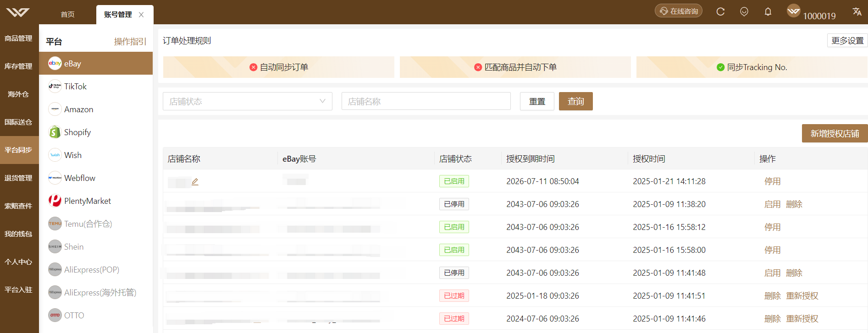Open 索赔查件 in sidebar

click(18, 206)
